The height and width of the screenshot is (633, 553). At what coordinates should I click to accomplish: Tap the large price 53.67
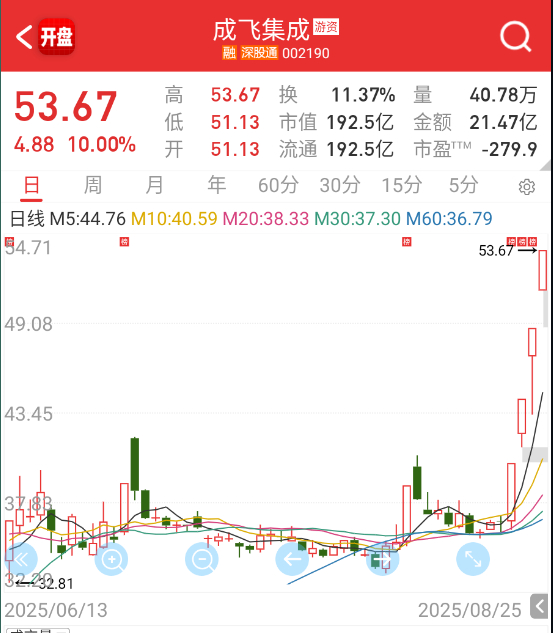[x=65, y=106]
